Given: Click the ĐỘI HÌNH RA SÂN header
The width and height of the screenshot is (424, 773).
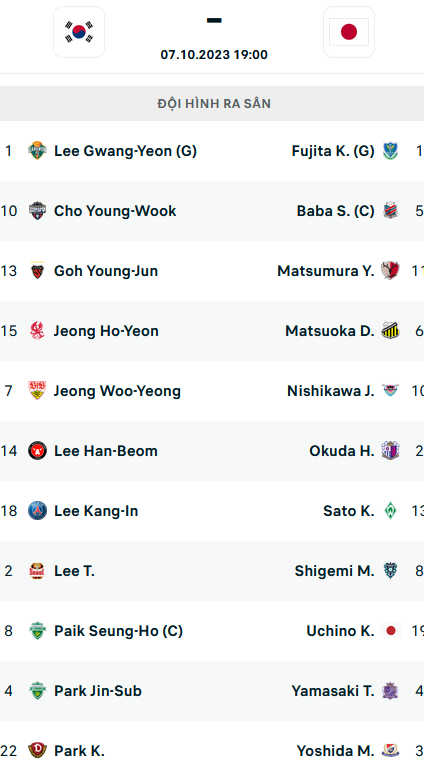Looking at the screenshot, I should pos(214,104).
